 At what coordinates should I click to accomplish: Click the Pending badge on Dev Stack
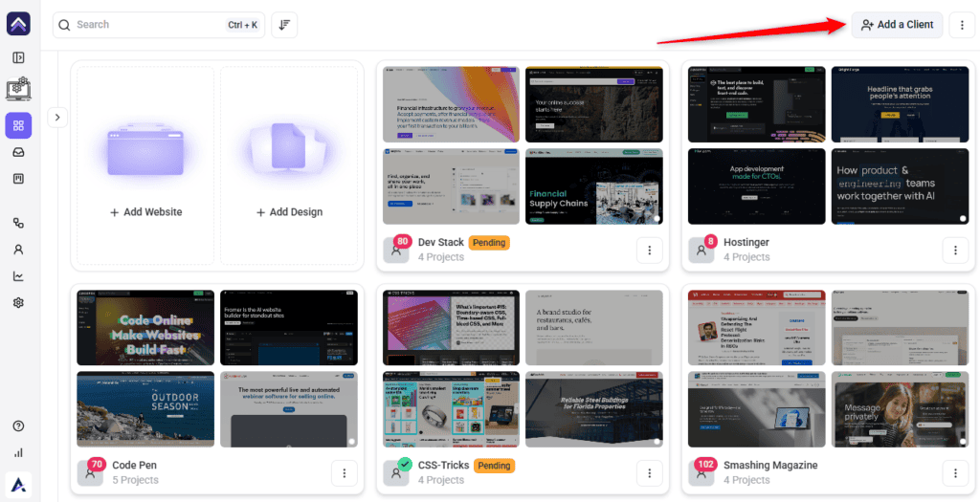click(489, 242)
